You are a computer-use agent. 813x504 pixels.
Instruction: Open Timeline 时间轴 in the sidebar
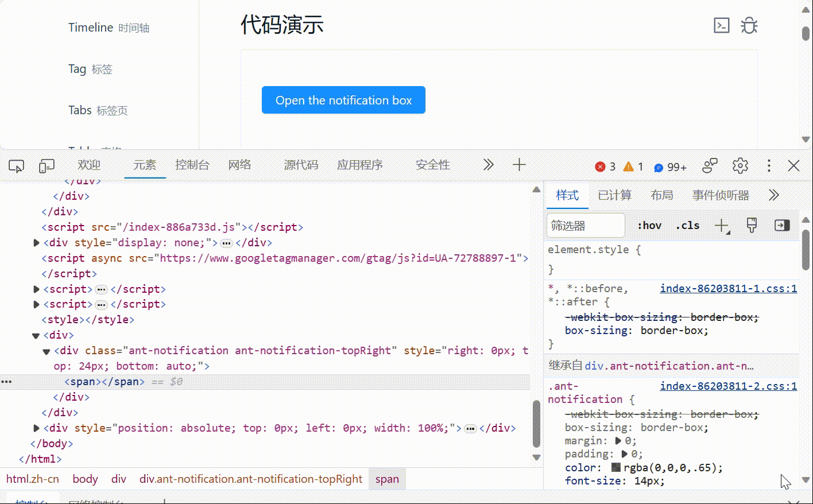click(109, 28)
